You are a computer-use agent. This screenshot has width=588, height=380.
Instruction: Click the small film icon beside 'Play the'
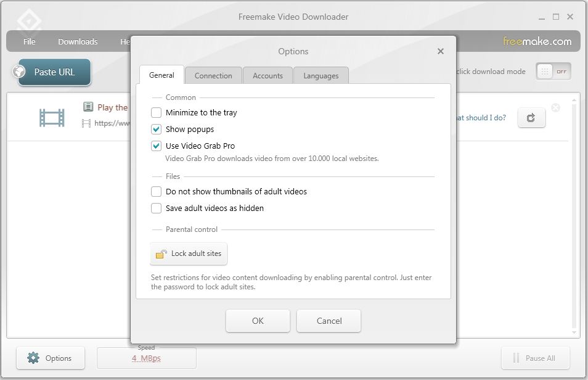(x=88, y=107)
